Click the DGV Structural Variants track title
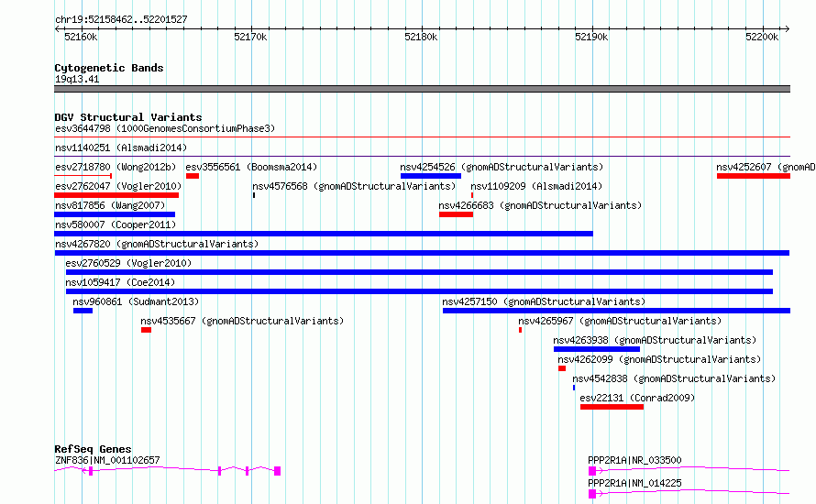 [128, 117]
